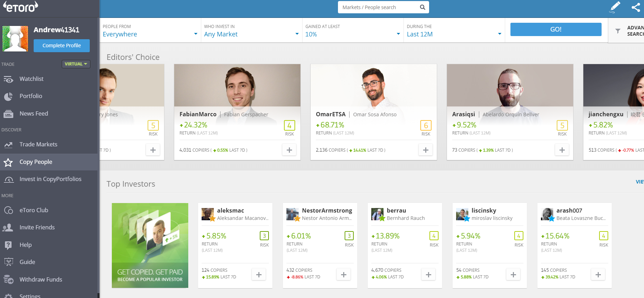Image resolution: width=644 pixels, height=298 pixels.
Task: Add FabianMarco with plus button
Action: (x=289, y=150)
